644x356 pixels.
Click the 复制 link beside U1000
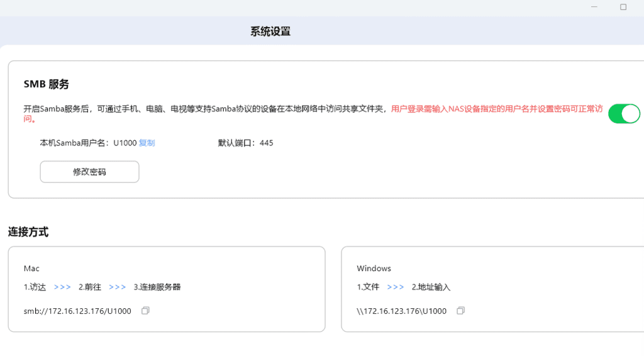(x=147, y=143)
